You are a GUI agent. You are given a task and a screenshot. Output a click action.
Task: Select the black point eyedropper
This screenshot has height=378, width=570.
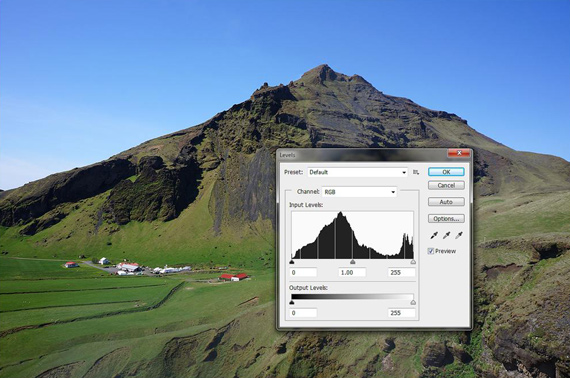click(434, 236)
